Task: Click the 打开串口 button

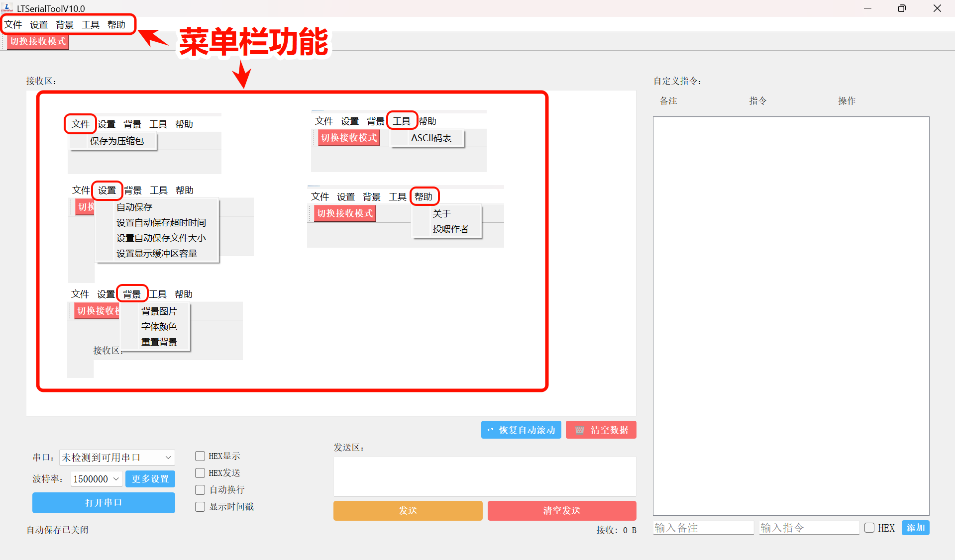Action: [103, 502]
